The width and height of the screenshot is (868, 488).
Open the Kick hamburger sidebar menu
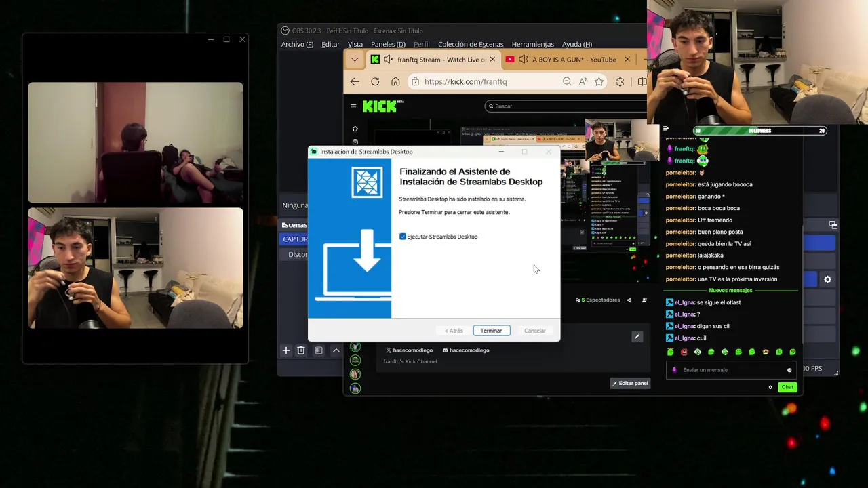353,106
